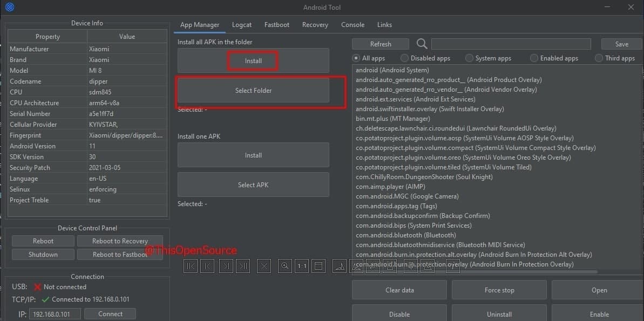644x321 pixels.
Task: Click Install under Install one APK
Action: [253, 155]
